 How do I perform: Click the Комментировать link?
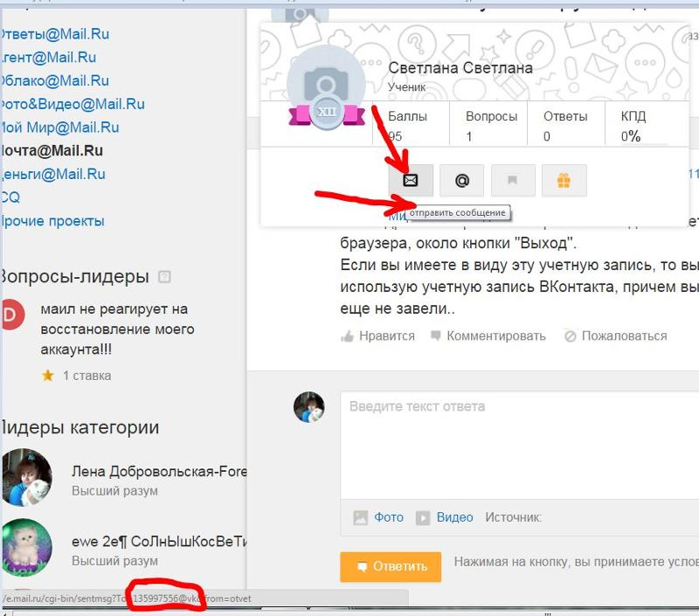[x=496, y=336]
